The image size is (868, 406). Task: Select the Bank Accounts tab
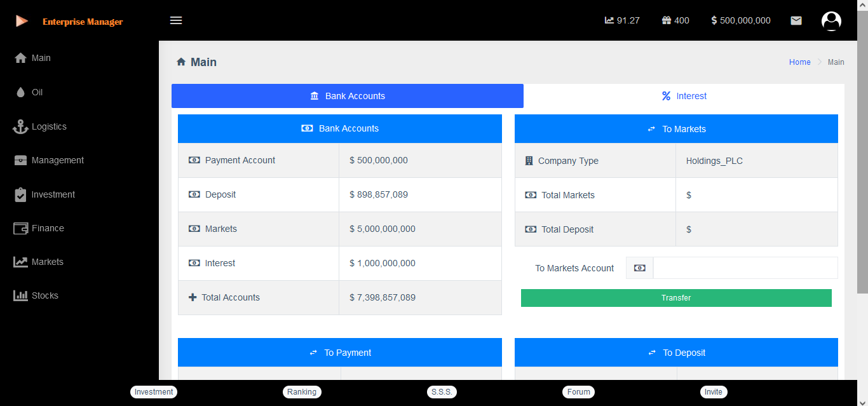(348, 96)
